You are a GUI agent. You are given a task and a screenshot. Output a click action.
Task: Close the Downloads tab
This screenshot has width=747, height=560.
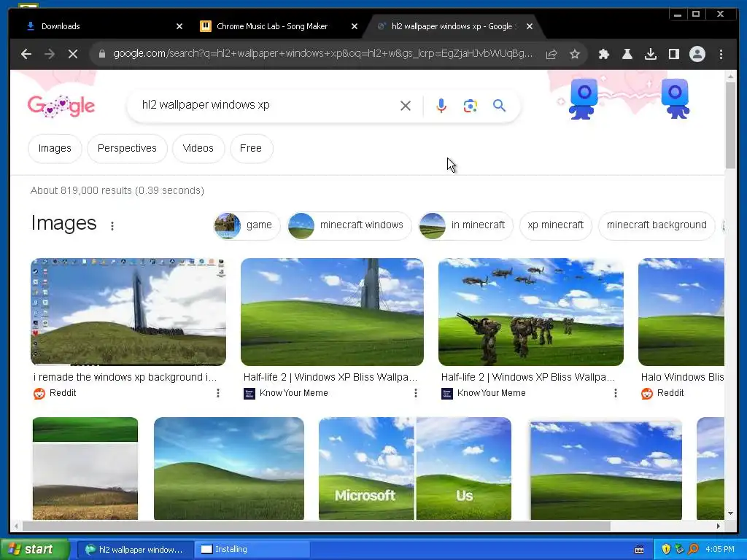(179, 26)
